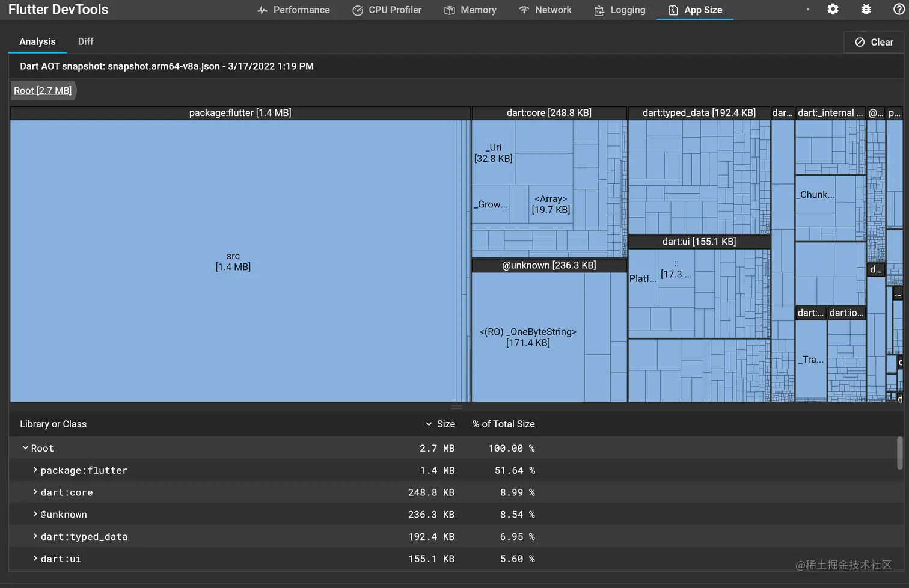Expand the dart:typed_data row

click(x=35, y=536)
